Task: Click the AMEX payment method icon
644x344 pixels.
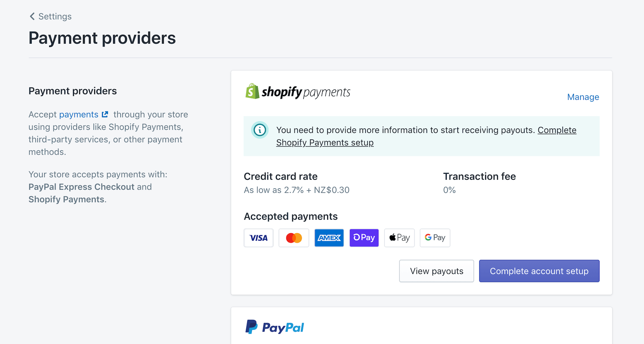Action: pos(329,238)
